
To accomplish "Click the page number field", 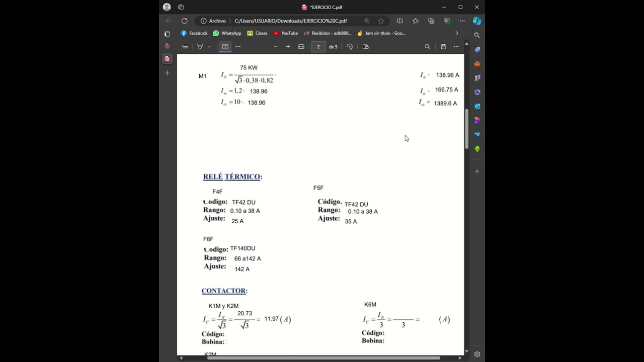I will click(318, 47).
